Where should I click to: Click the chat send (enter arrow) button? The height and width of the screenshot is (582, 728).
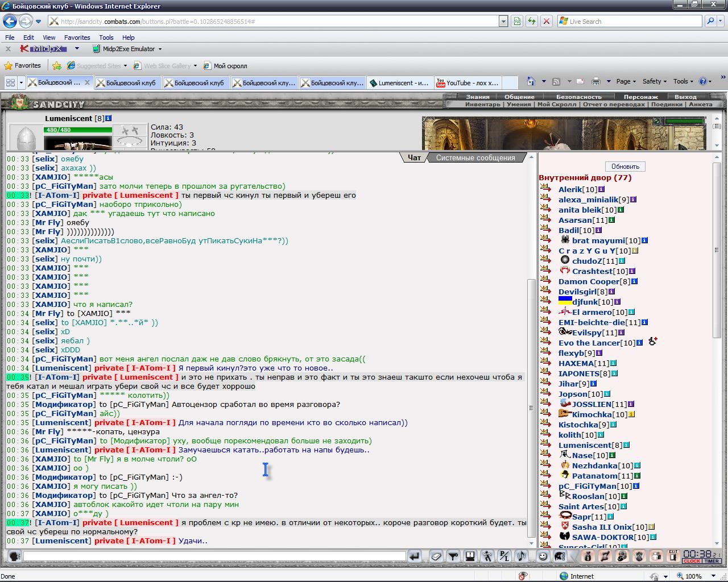(x=415, y=556)
